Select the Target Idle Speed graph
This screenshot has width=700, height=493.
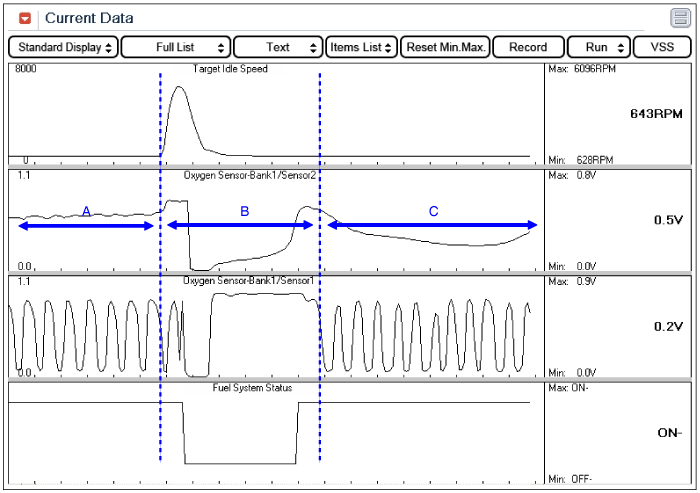(276, 114)
